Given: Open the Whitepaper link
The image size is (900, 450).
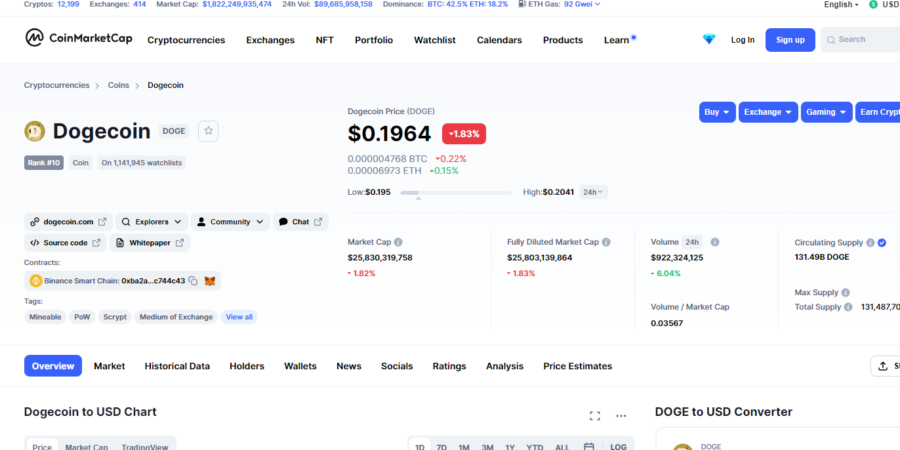Looking at the screenshot, I should point(149,243).
